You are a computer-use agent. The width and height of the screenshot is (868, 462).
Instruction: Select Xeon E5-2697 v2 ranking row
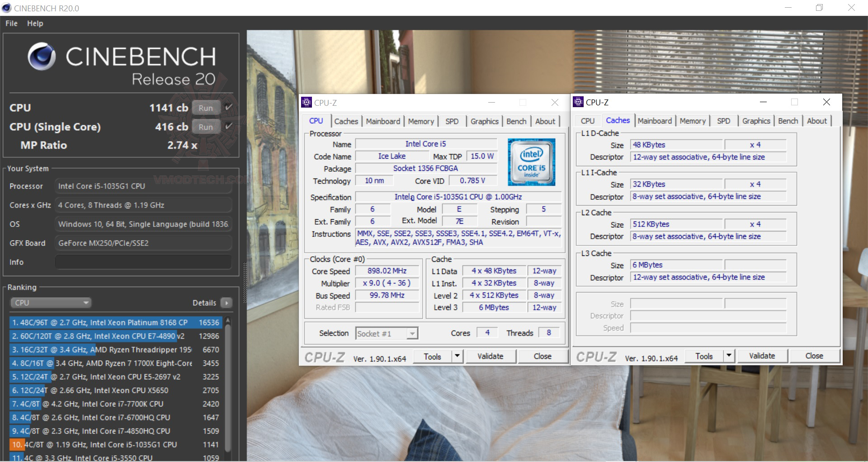(x=115, y=377)
